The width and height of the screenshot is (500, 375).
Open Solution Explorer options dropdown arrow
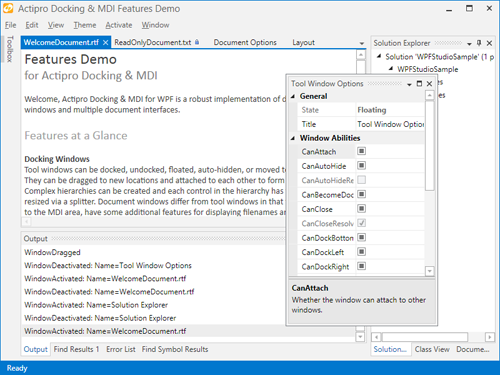(469, 44)
